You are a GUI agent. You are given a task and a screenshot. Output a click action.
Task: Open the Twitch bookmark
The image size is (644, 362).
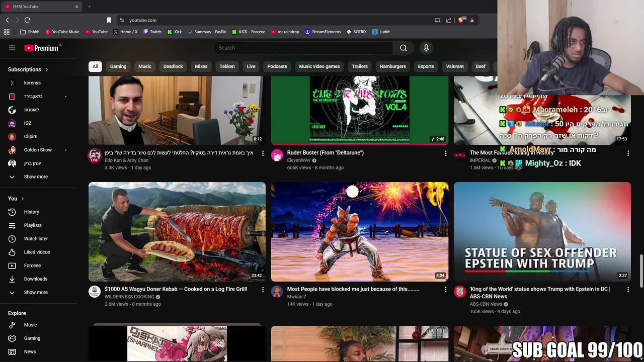[152, 32]
